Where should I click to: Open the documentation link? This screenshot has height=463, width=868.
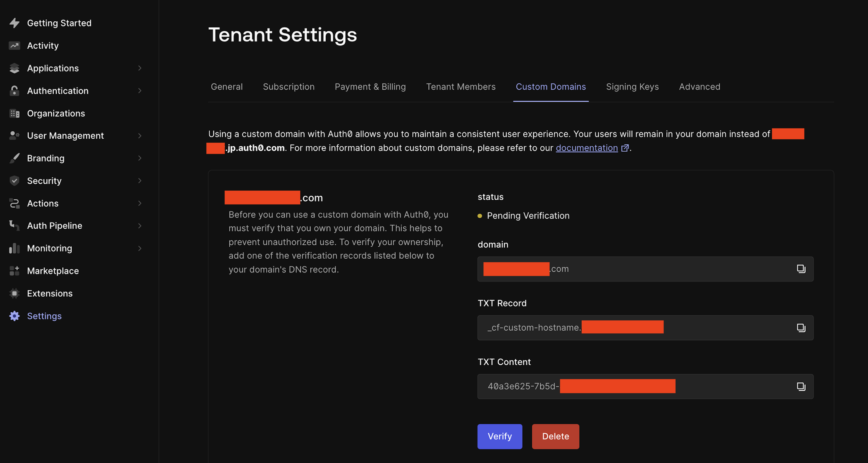point(586,148)
